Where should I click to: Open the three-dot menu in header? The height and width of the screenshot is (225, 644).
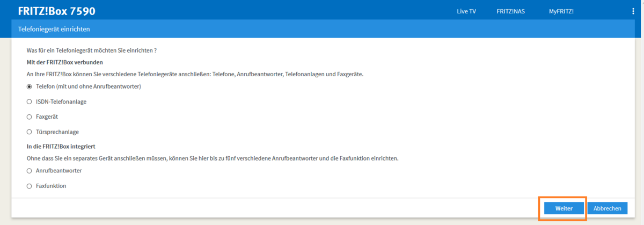(x=633, y=11)
